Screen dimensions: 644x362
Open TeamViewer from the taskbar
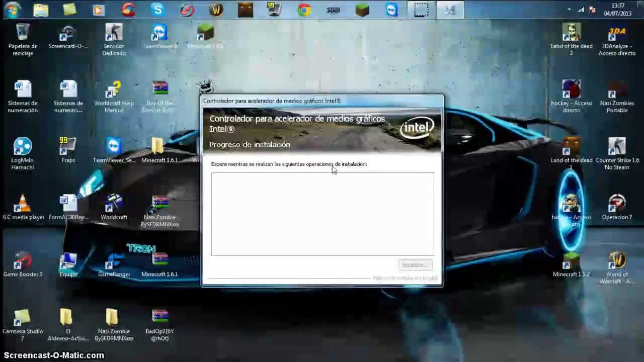tap(392, 10)
